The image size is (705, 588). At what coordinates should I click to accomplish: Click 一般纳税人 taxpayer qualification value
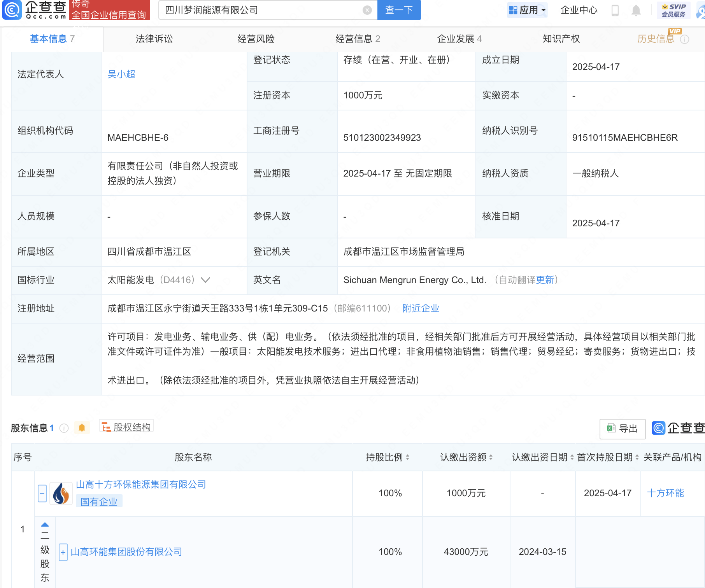pos(595,173)
